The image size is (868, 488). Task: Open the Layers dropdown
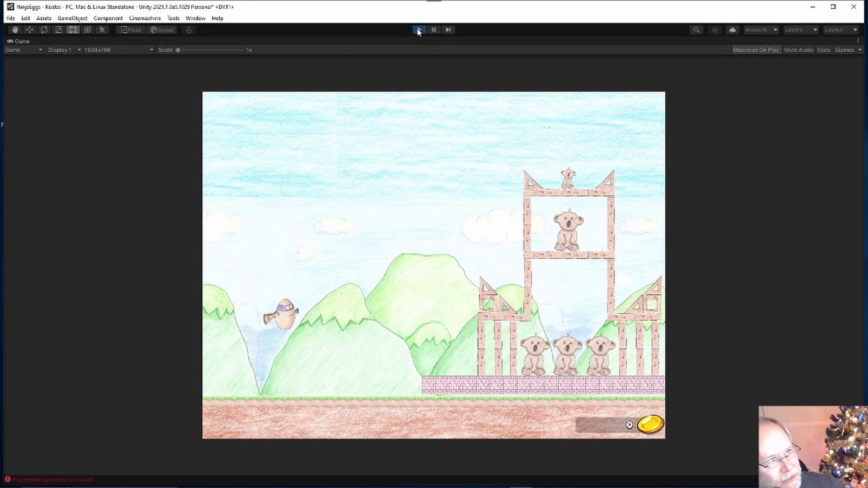801,30
